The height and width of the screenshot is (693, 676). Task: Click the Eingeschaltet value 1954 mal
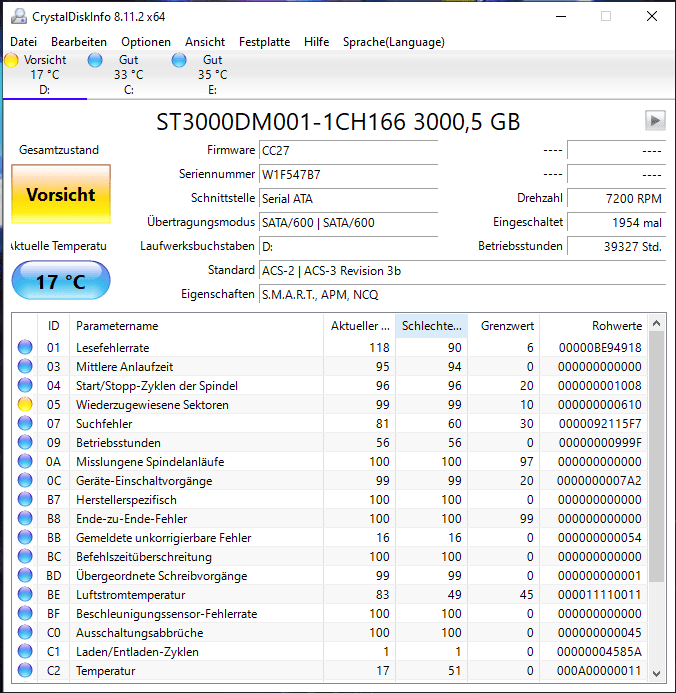tap(616, 222)
